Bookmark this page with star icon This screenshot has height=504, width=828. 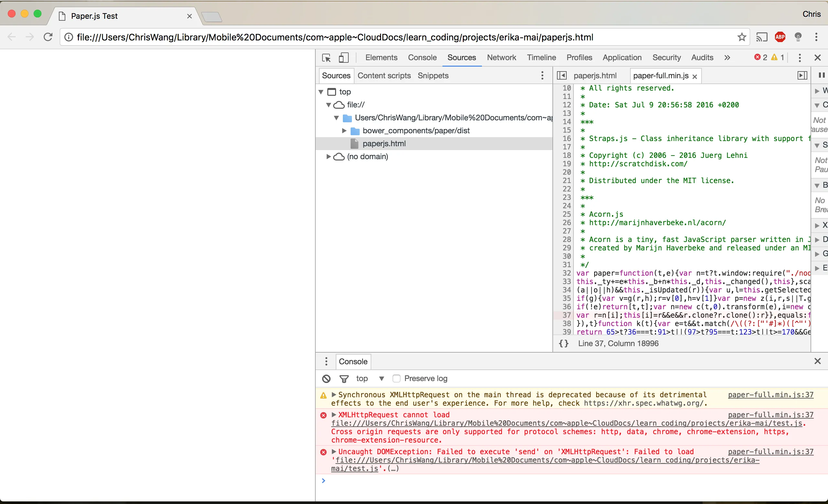point(742,37)
